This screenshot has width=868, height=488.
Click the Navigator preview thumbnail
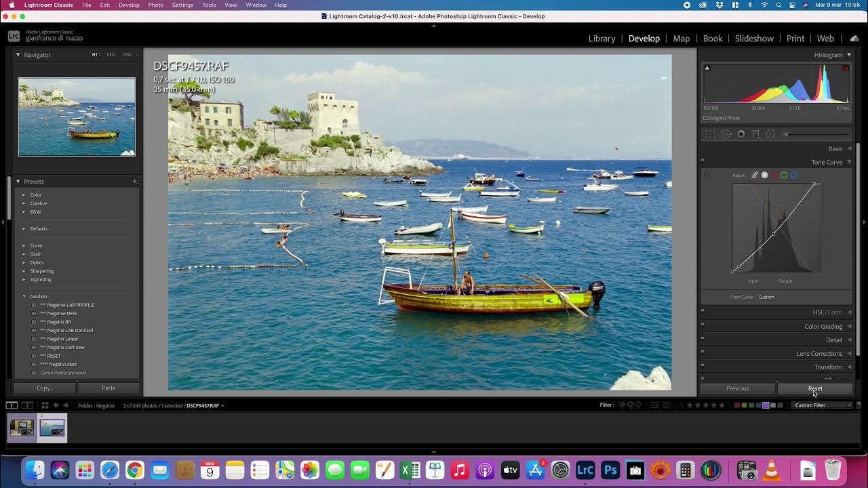coord(77,117)
